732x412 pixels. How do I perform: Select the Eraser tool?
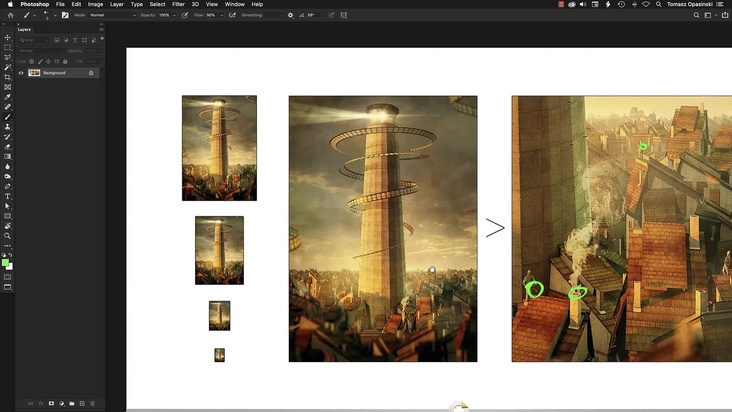click(x=7, y=147)
